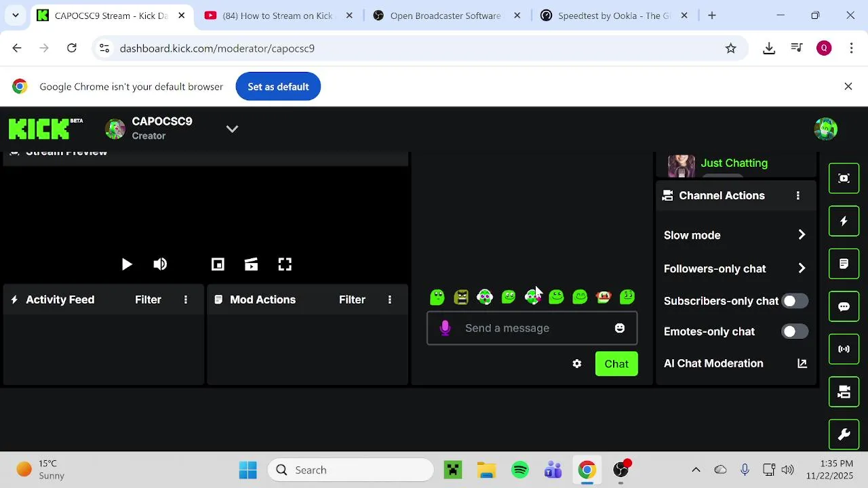Open Chrome downloads icon
The width and height of the screenshot is (868, 488).
click(x=769, y=48)
